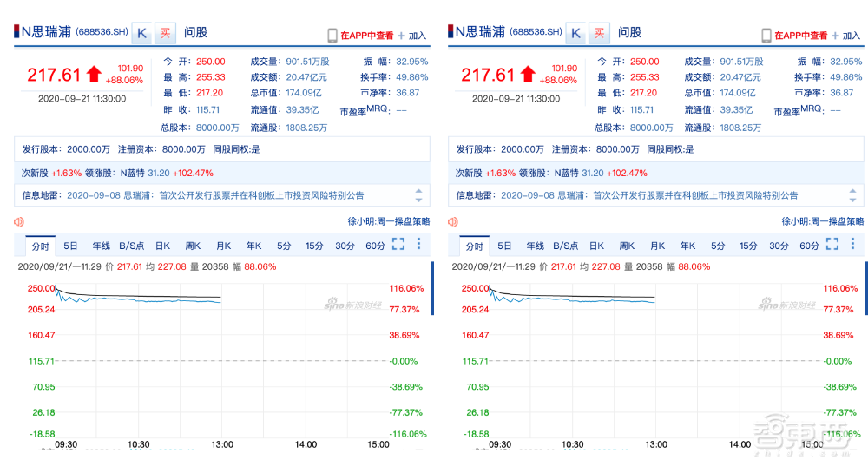Select the 年线 tab in the right chart
The image size is (868, 473).
click(535, 246)
